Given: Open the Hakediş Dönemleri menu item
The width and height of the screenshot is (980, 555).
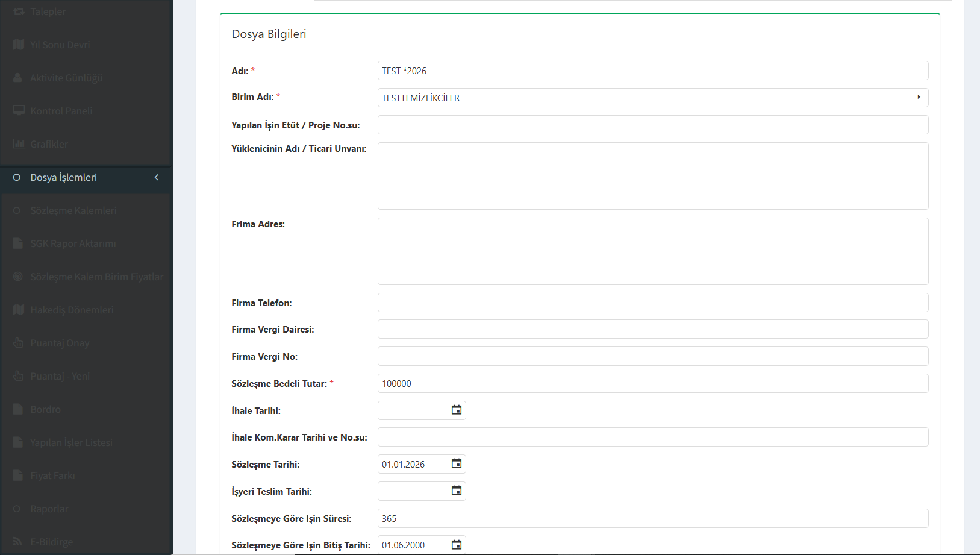Looking at the screenshot, I should (72, 310).
